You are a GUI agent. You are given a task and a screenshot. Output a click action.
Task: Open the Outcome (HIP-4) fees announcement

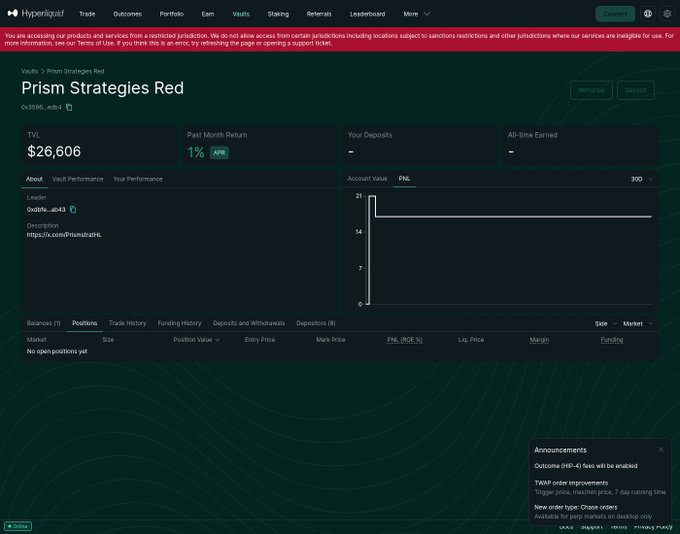(x=586, y=466)
